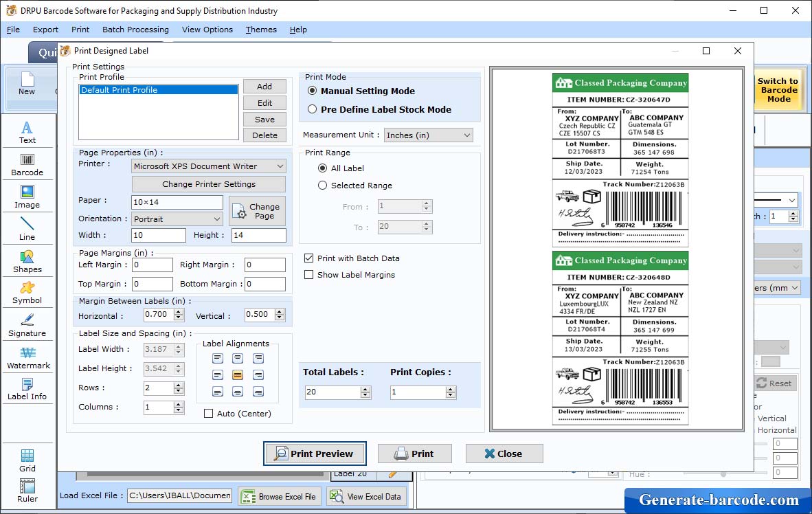
Task: Increase Print Copies stepper
Action: point(451,389)
